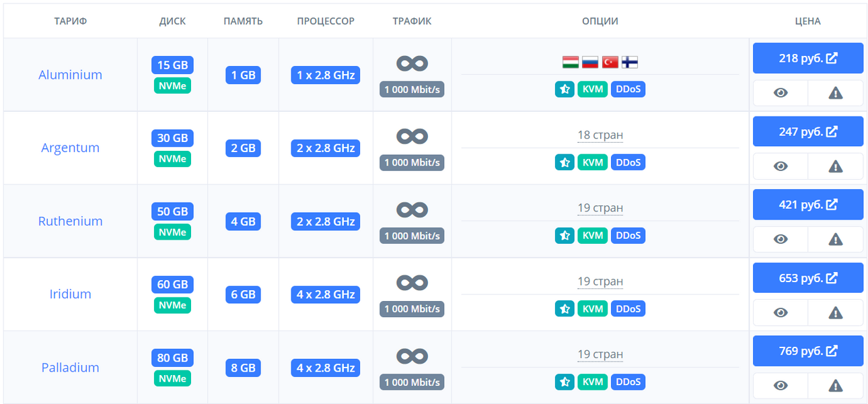Click the warning triangle icon for Argentum

[x=835, y=166]
